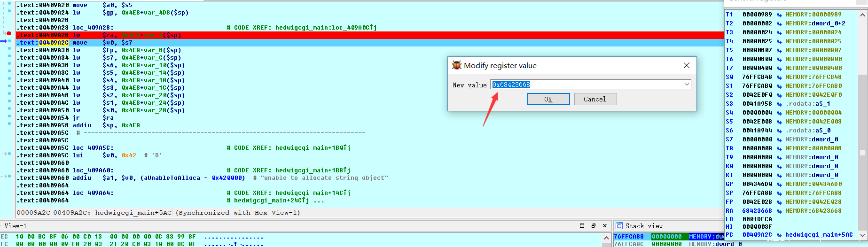Close the Hex View-1 panel
The width and height of the screenshot is (868, 247).
tap(605, 226)
